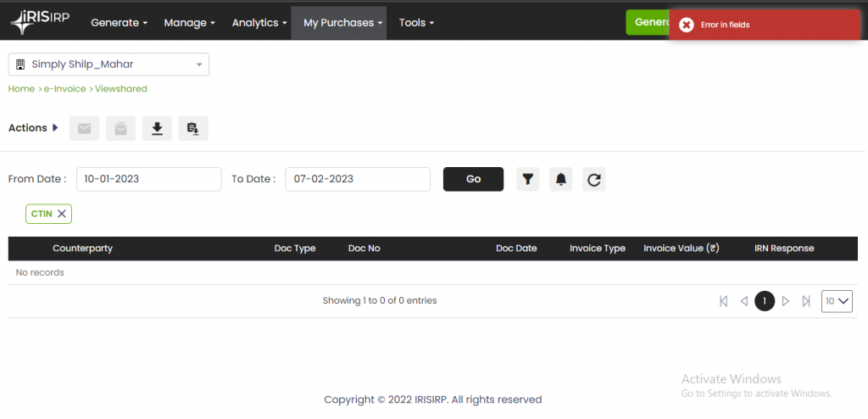Follow the e-Invoice breadcrumb link

click(x=64, y=89)
